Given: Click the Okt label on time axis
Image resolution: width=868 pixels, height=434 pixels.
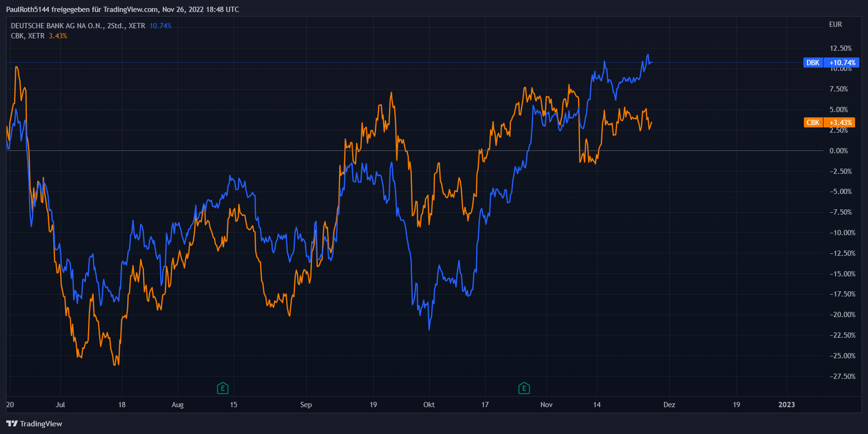Looking at the screenshot, I should click(x=429, y=405).
